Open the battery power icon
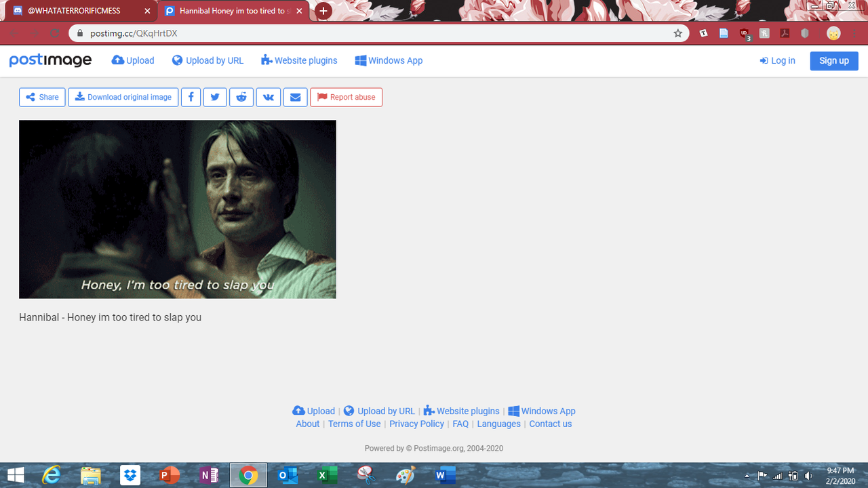The height and width of the screenshot is (488, 868). [793, 476]
